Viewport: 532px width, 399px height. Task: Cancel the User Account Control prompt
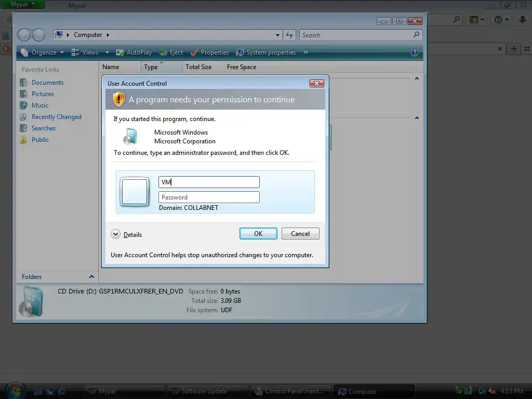coord(300,233)
